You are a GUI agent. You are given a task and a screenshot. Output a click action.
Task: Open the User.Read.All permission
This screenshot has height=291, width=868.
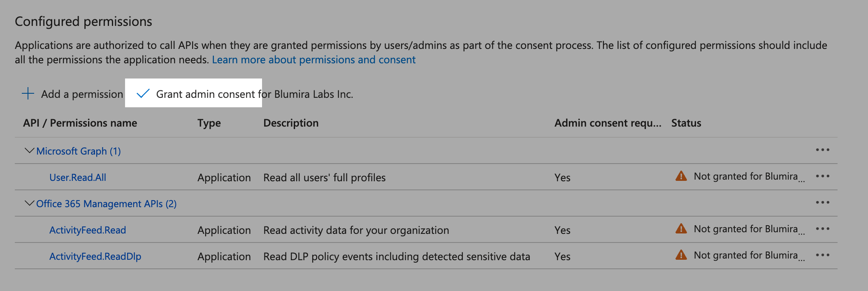(x=78, y=178)
